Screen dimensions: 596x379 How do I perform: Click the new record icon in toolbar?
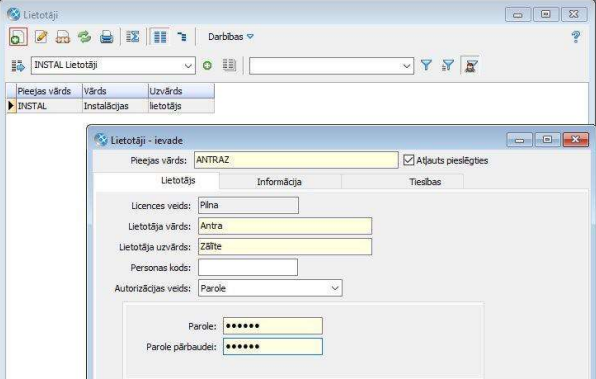pos(18,37)
